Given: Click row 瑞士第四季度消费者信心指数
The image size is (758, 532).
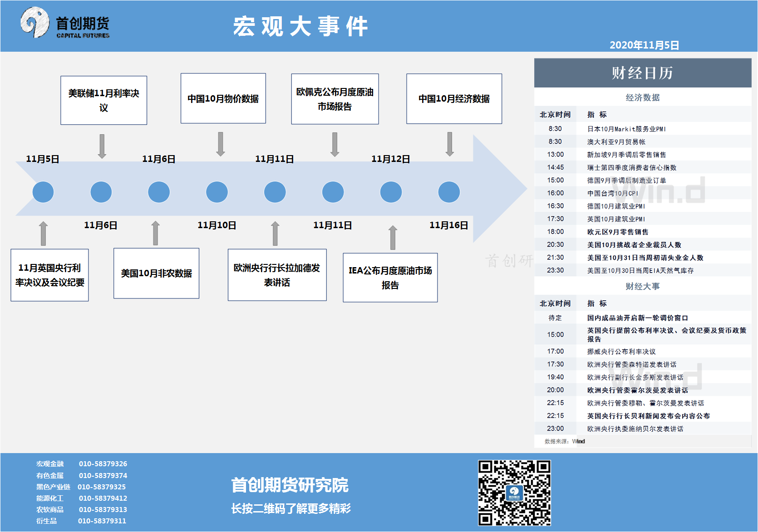Looking at the screenshot, I should pos(643,167).
